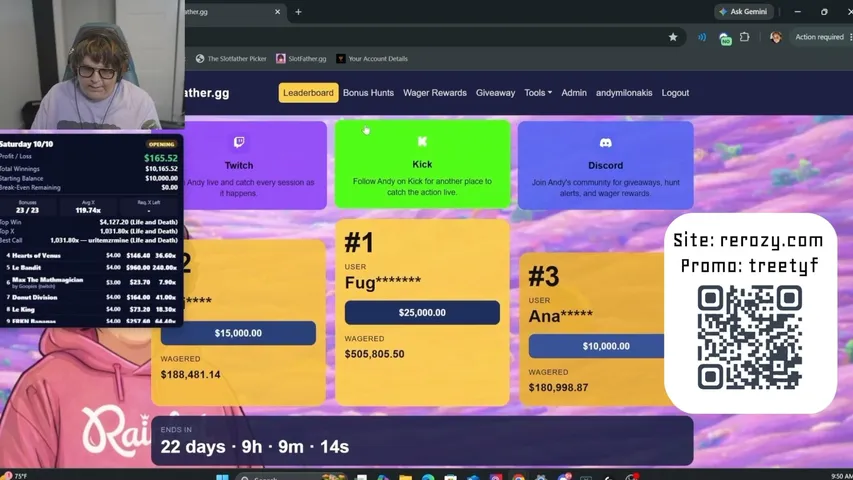Screen dimensions: 853x480
Task: Click the Discord logo icon
Action: [x=605, y=143]
